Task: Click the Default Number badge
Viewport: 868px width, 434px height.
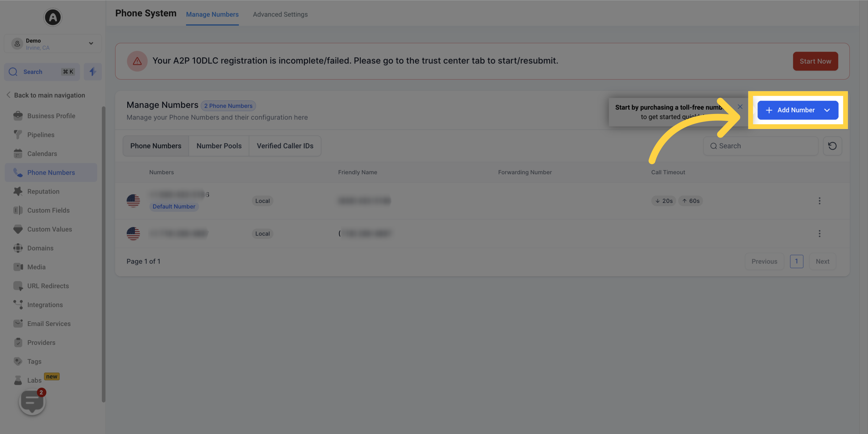Action: (x=174, y=207)
